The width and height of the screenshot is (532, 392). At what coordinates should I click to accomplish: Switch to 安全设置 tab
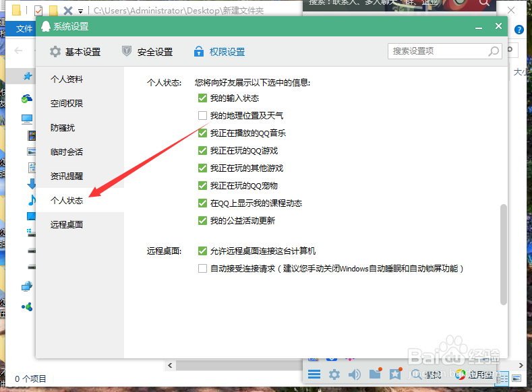click(147, 52)
